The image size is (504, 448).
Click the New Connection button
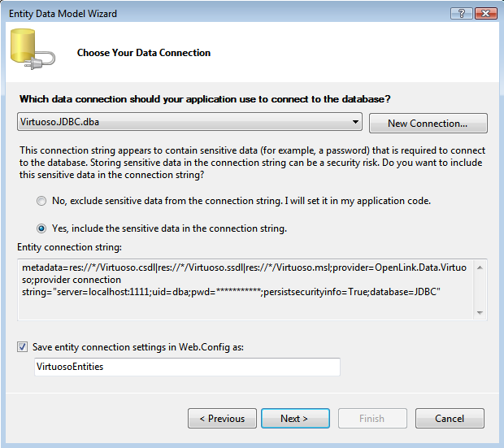428,124
